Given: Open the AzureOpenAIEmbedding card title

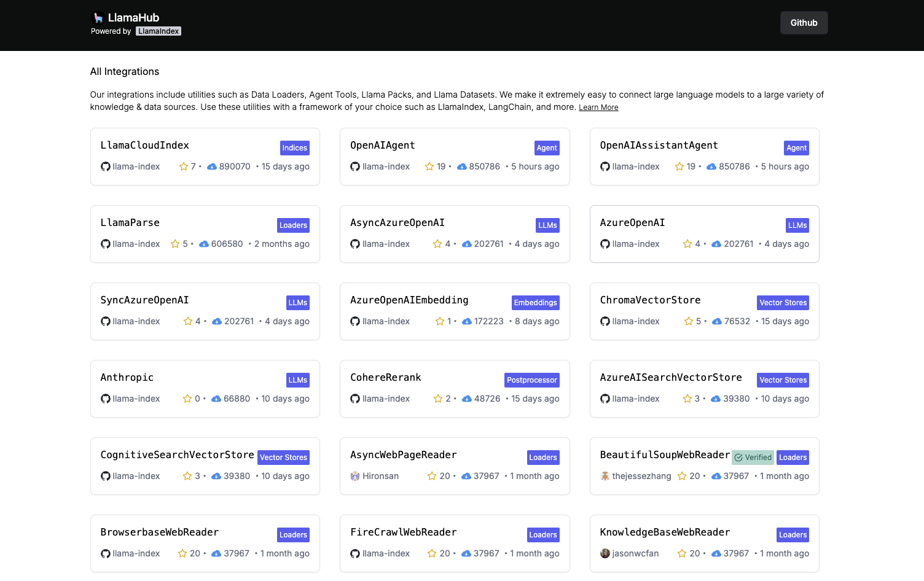Looking at the screenshot, I should point(409,300).
